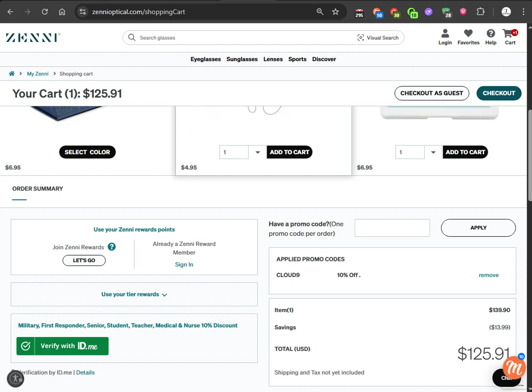
Task: Open the ID.me Details link
Action: pos(85,372)
